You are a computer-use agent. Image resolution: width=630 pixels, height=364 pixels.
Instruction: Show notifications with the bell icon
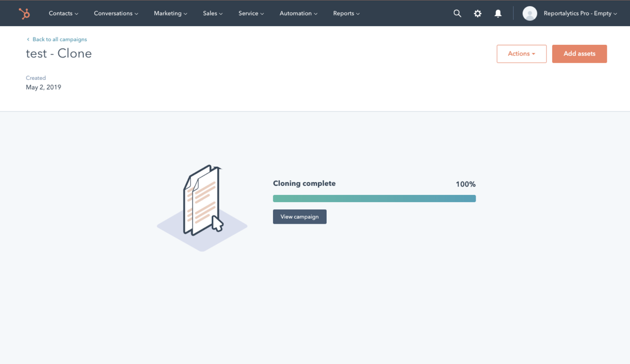tap(498, 13)
